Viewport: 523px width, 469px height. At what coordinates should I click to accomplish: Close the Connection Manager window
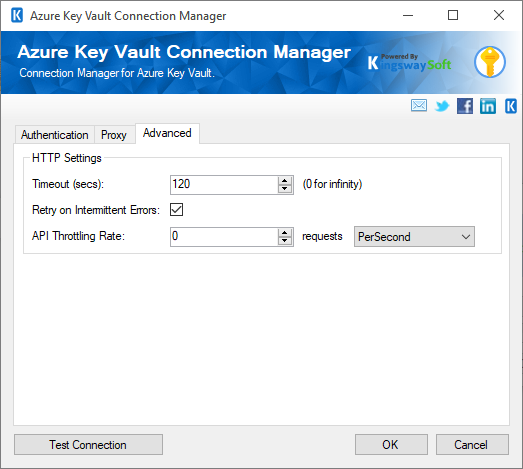(x=499, y=15)
